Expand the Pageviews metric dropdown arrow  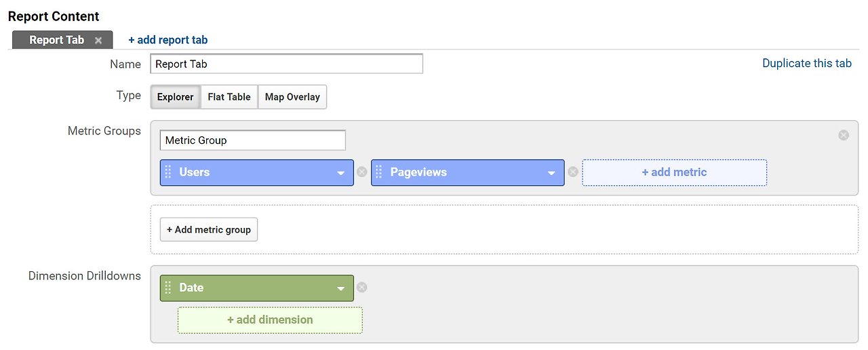[552, 173]
